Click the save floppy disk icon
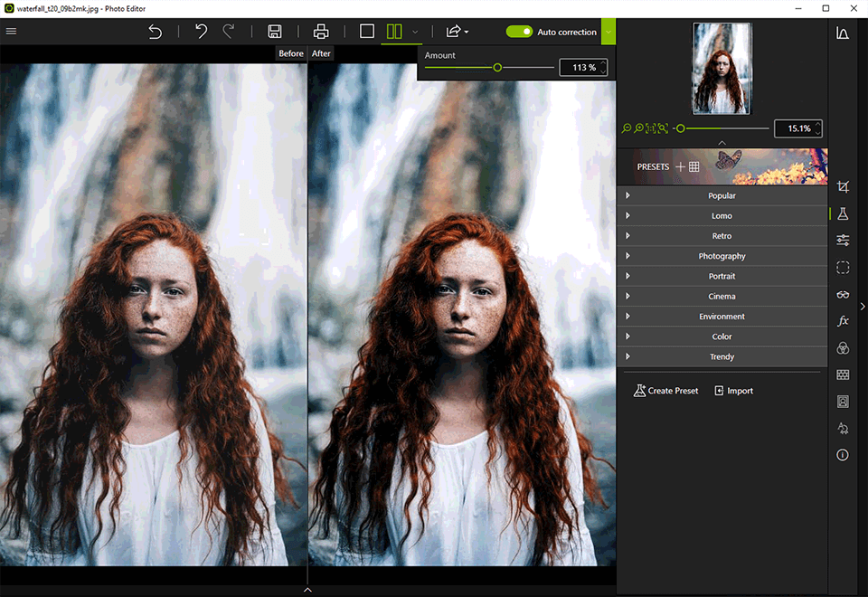Screen dimensions: 868x597 tap(275, 32)
